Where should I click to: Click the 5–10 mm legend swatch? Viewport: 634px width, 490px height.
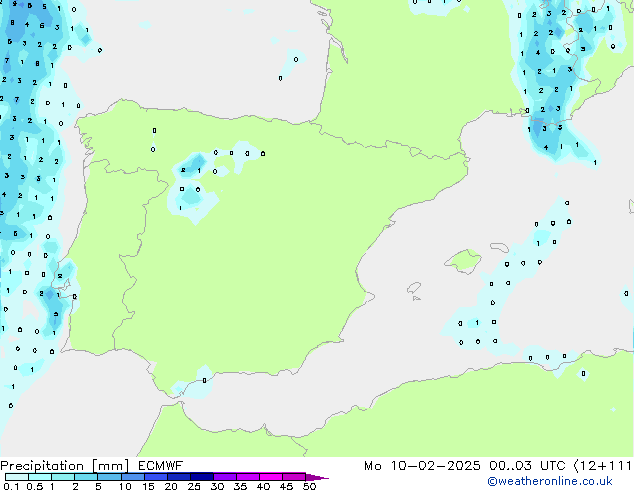tap(109, 477)
